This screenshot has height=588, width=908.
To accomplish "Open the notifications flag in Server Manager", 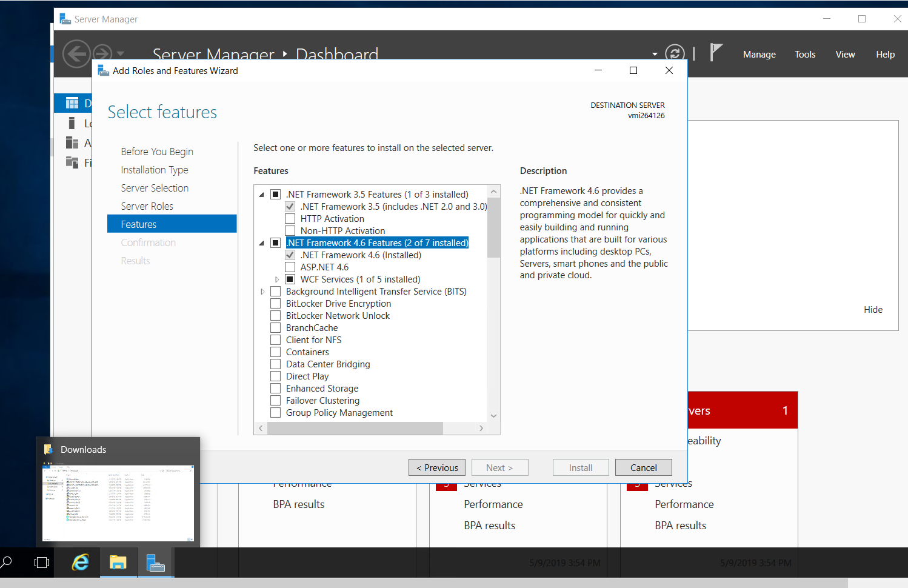I will click(x=716, y=53).
